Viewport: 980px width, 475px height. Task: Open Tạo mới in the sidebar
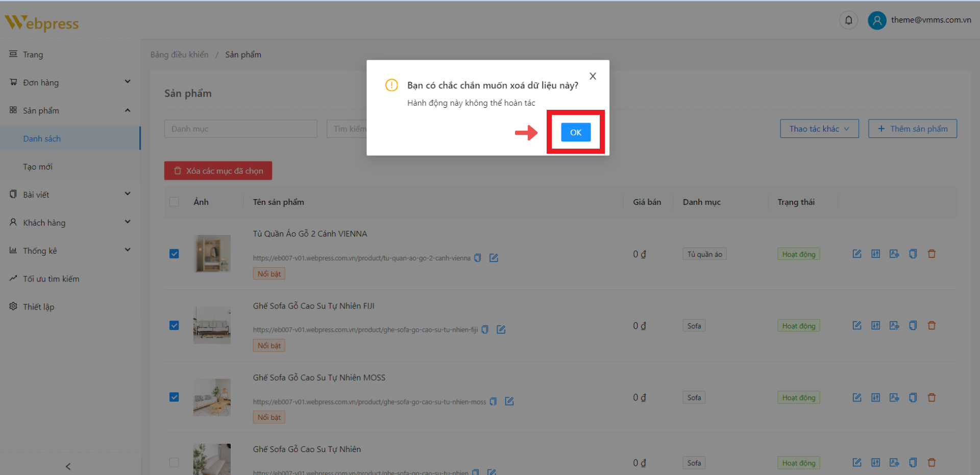38,167
